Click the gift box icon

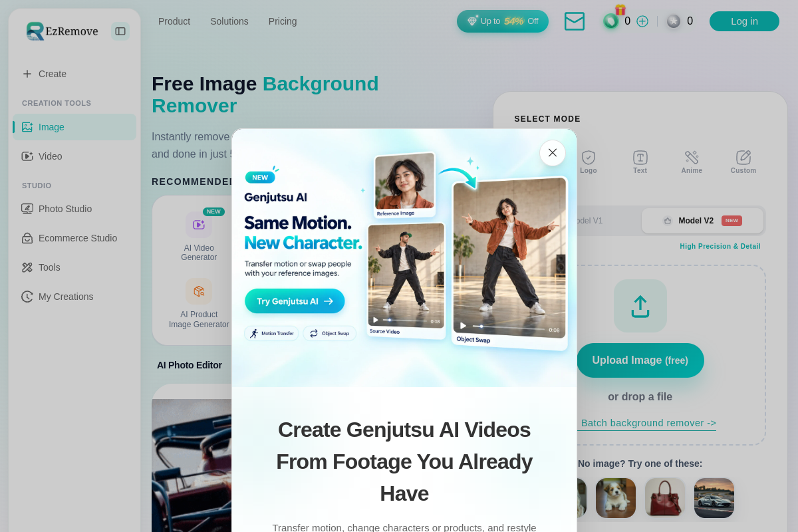point(620,9)
